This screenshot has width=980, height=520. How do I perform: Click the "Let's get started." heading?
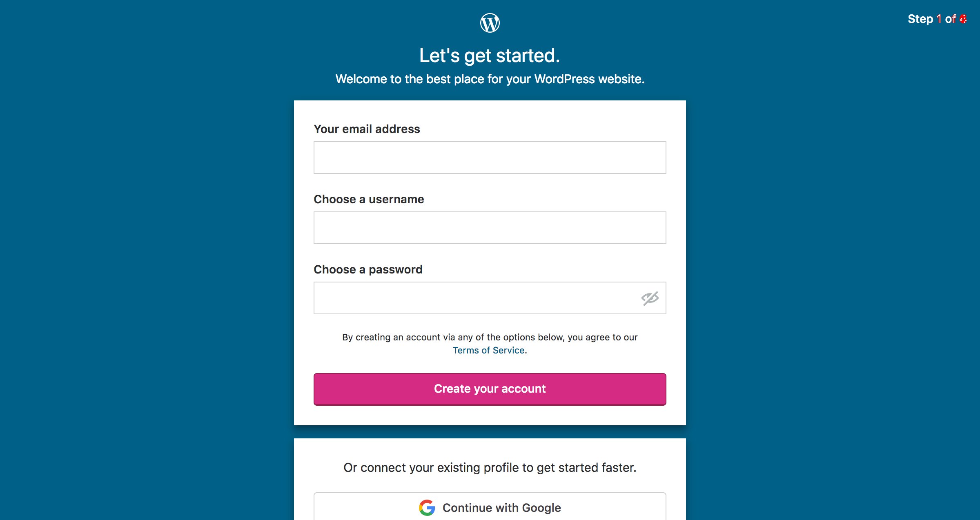pos(490,56)
